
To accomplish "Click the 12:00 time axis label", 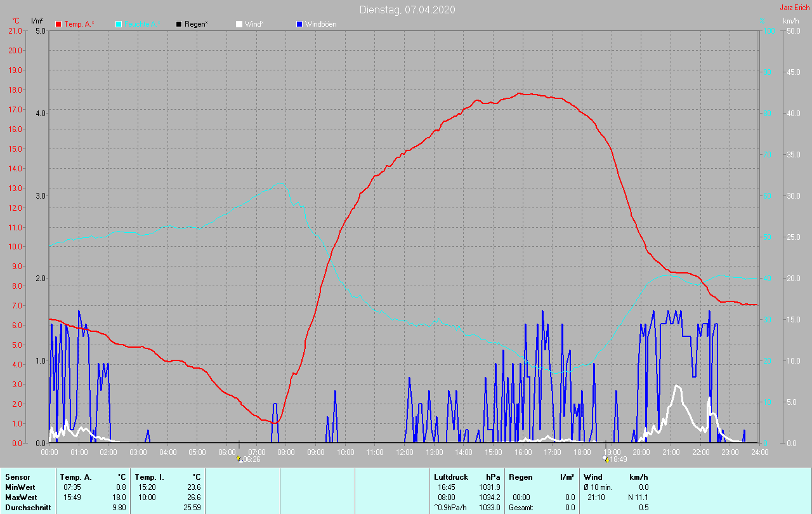I will (x=404, y=452).
